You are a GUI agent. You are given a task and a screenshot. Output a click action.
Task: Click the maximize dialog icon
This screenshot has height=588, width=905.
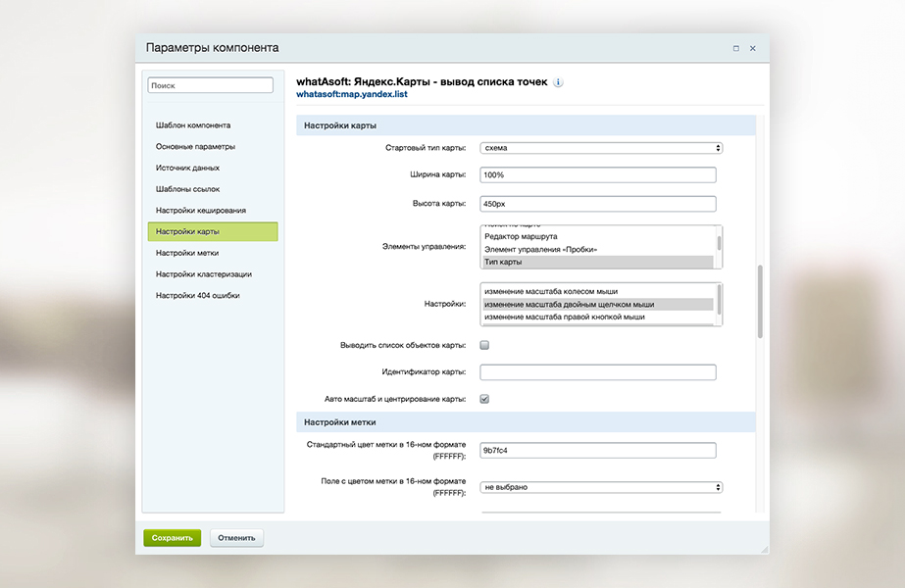(735, 48)
